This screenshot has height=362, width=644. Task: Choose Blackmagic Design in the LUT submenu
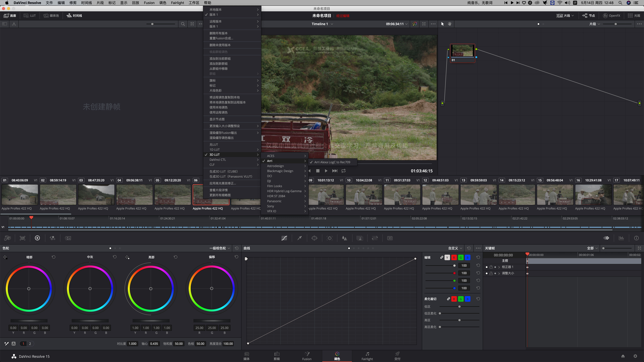[280, 171]
